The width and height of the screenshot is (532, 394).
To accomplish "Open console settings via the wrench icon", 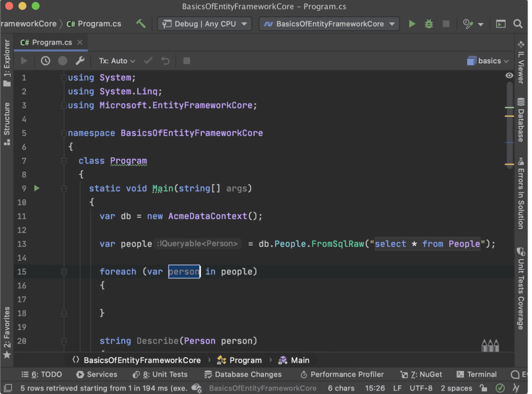I will [80, 61].
